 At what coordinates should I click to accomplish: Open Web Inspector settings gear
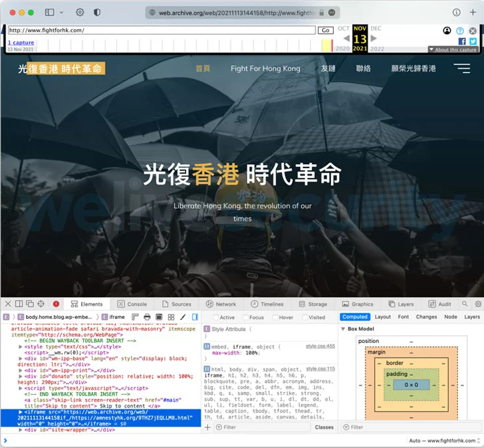[478, 304]
